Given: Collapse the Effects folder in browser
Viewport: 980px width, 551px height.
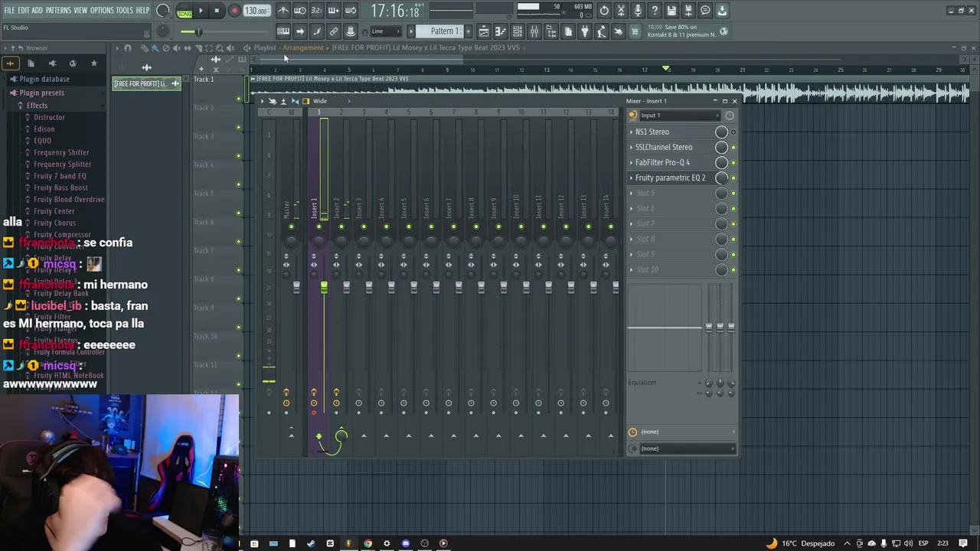Looking at the screenshot, I should [37, 105].
